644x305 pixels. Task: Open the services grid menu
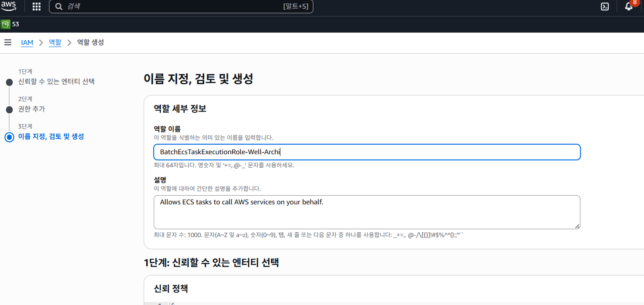coord(37,7)
